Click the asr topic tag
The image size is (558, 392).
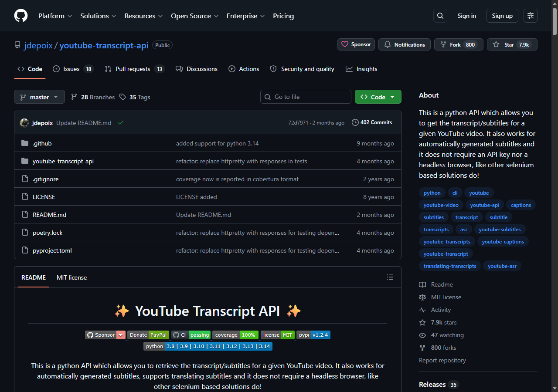464,229
